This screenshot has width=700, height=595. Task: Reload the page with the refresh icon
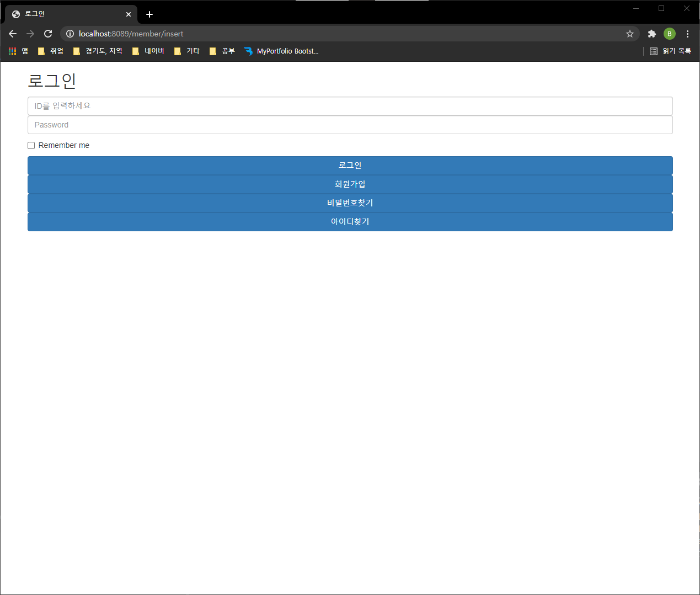[47, 34]
